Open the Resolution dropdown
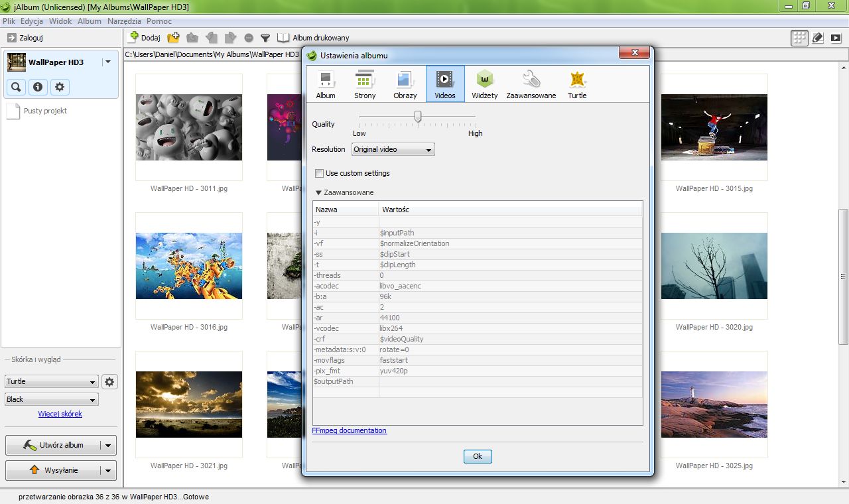 point(393,150)
